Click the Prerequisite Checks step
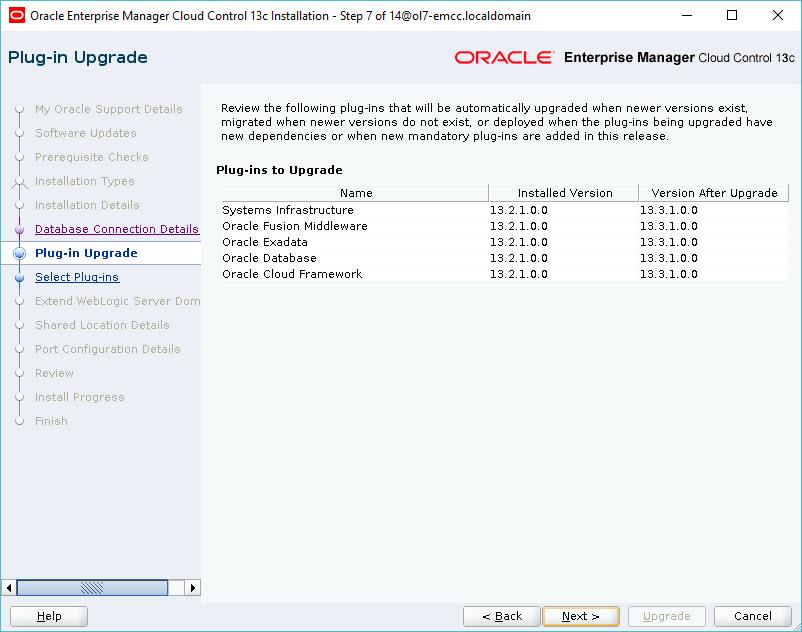The height and width of the screenshot is (632, 802). point(92,157)
